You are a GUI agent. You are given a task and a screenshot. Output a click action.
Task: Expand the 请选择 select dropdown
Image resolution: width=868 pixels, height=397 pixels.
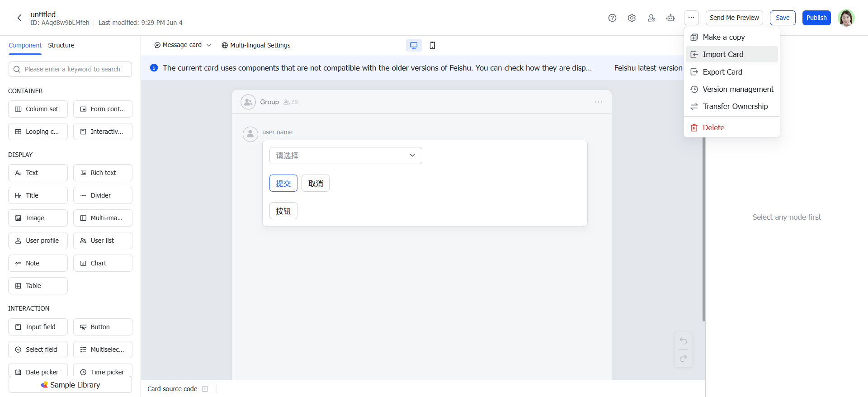pos(346,156)
